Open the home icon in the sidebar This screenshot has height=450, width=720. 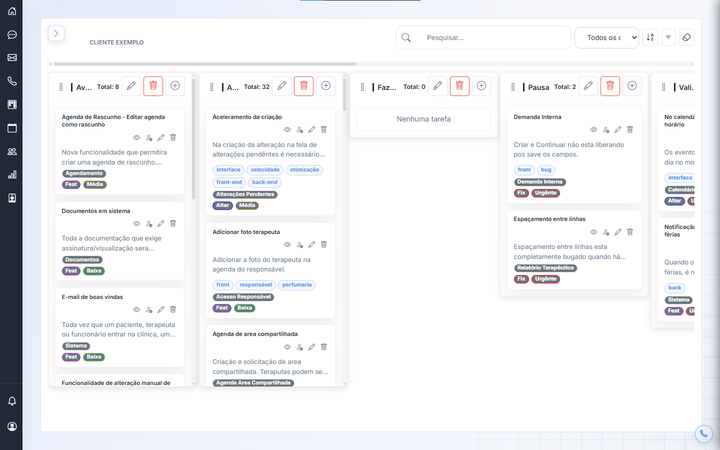pyautogui.click(x=12, y=11)
